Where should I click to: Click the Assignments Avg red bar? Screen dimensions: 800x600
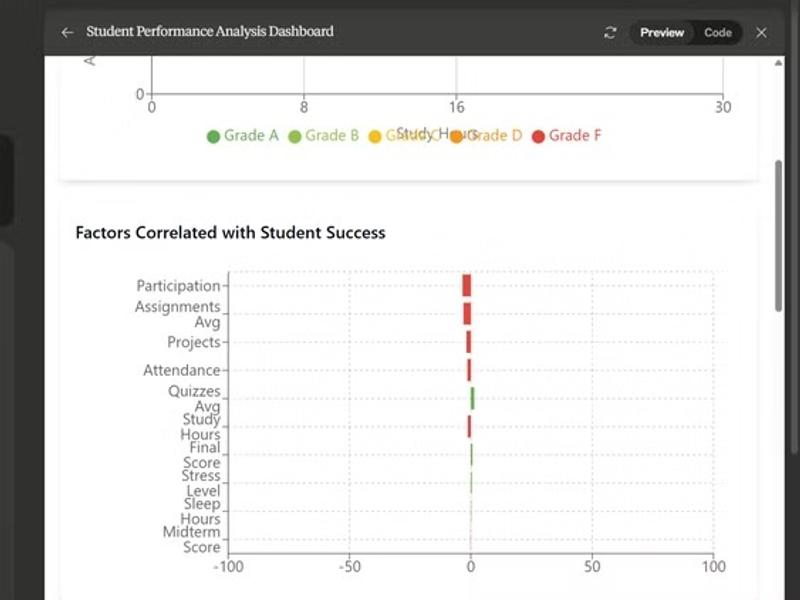[x=467, y=314]
